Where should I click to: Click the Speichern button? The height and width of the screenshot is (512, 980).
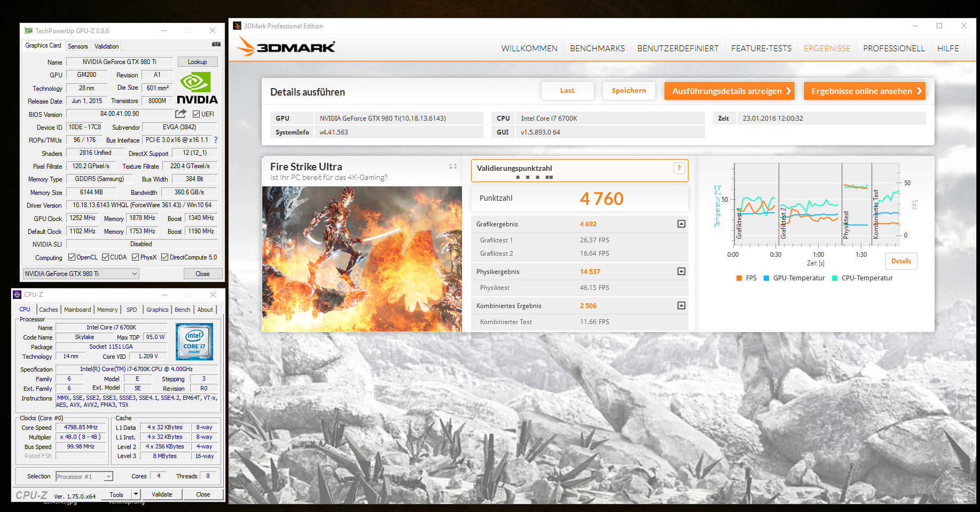629,91
